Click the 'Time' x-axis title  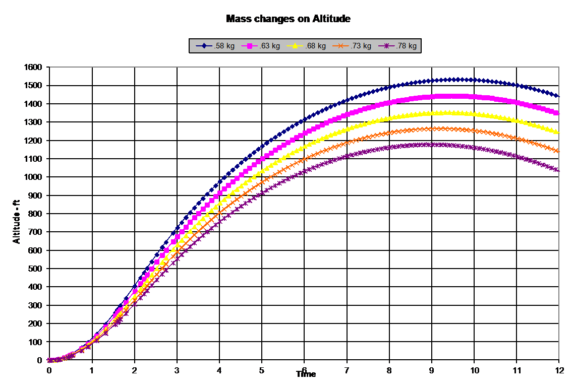point(306,374)
